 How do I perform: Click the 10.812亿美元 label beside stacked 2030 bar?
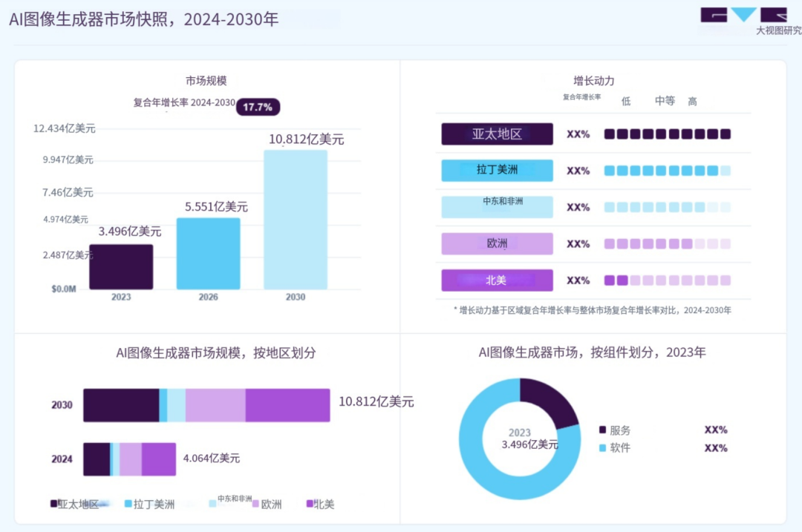(x=376, y=401)
